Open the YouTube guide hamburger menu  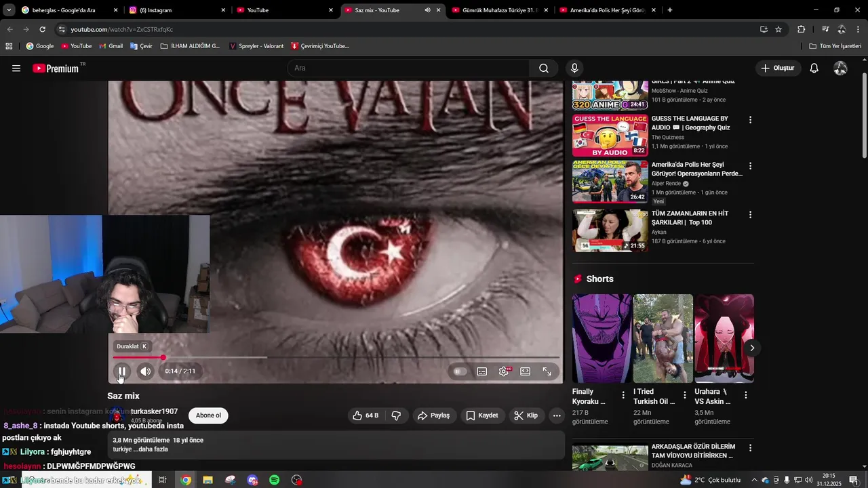pos(16,68)
